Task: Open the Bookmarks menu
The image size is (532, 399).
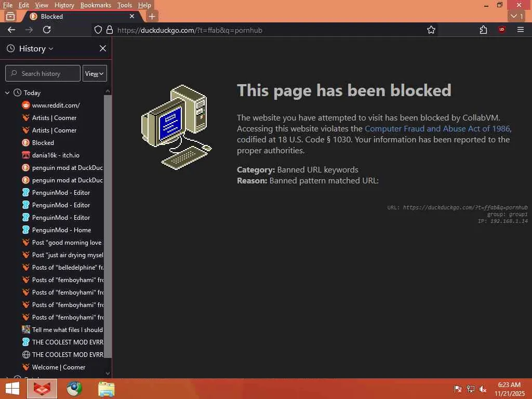Action: [96, 5]
